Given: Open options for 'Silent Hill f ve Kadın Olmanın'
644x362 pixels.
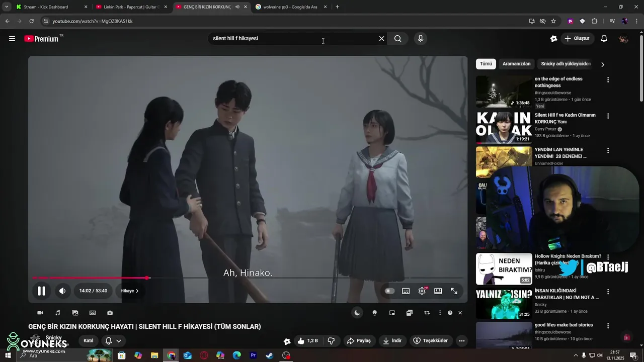Looking at the screenshot, I should 608,116.
